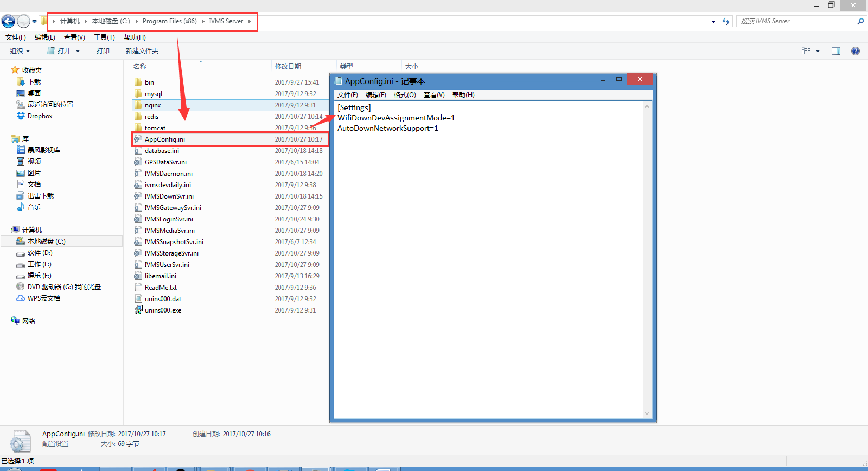Screen dimensions: 868x471
Task: Click the IVMS Server search field
Action: [x=795, y=21]
